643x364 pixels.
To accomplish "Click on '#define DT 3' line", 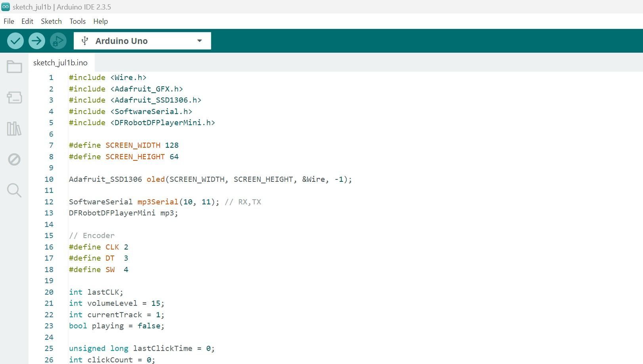I will tap(99, 258).
